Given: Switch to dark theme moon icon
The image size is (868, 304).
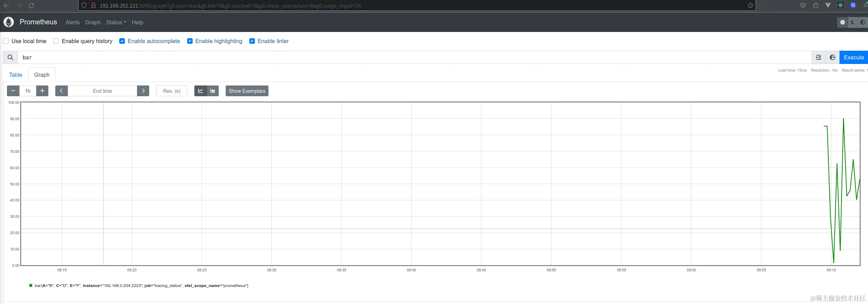Looking at the screenshot, I should point(853,22).
